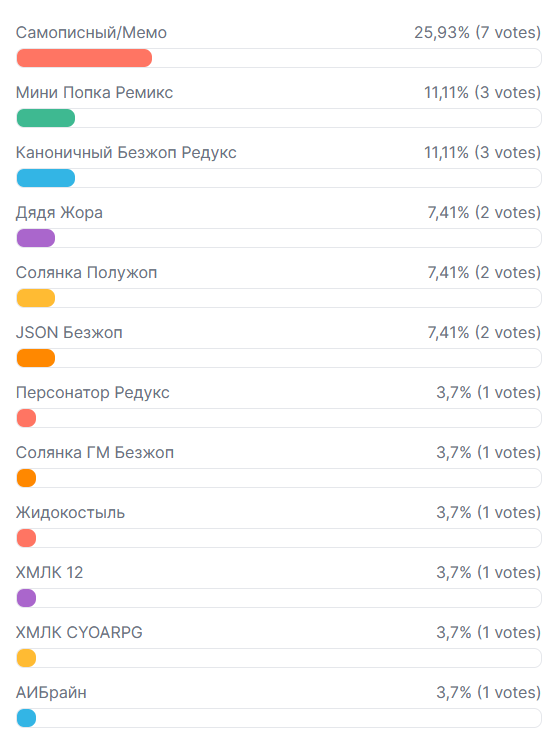Click the 3,7% result beside Жидокостыль
This screenshot has width=558, height=732.
click(x=488, y=513)
